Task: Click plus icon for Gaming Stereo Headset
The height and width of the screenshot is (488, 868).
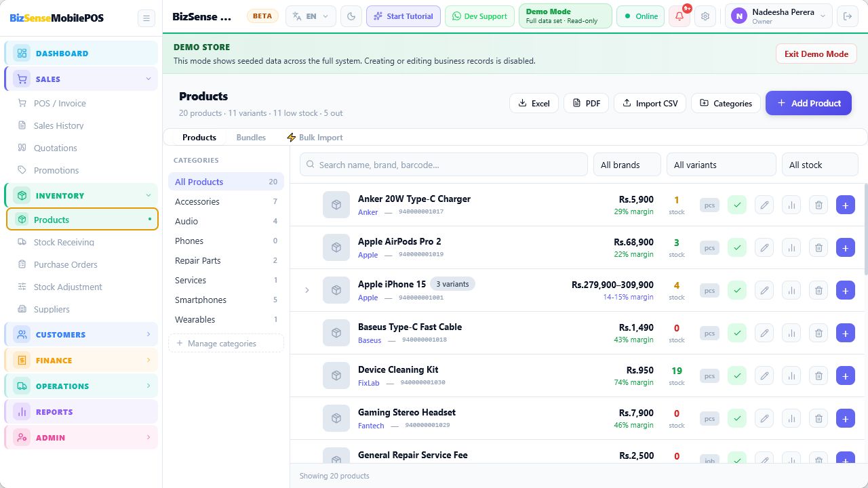Action: (846, 418)
